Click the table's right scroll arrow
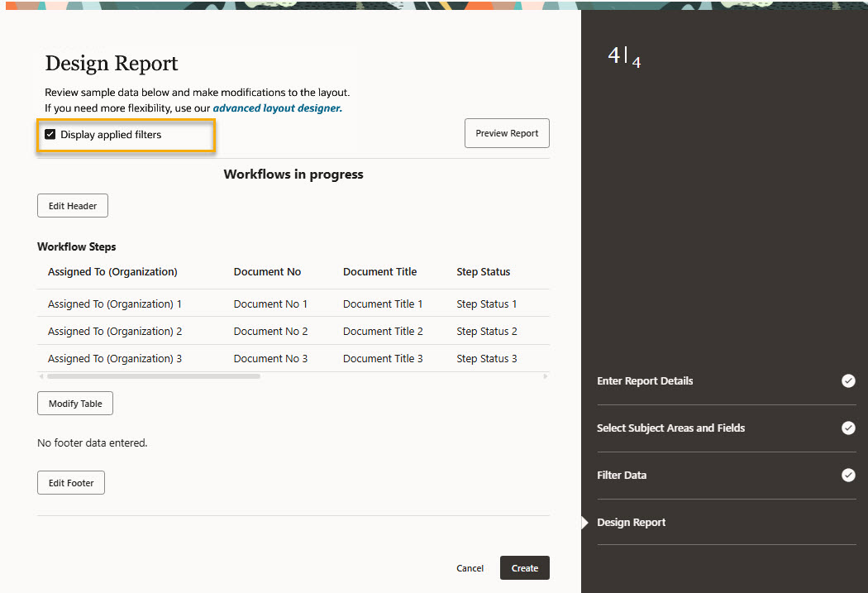 [x=546, y=376]
